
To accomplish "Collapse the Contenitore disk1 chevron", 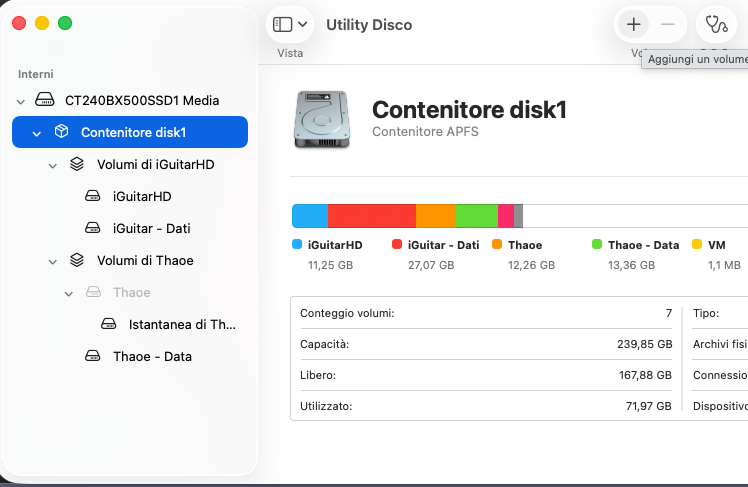I will point(37,134).
